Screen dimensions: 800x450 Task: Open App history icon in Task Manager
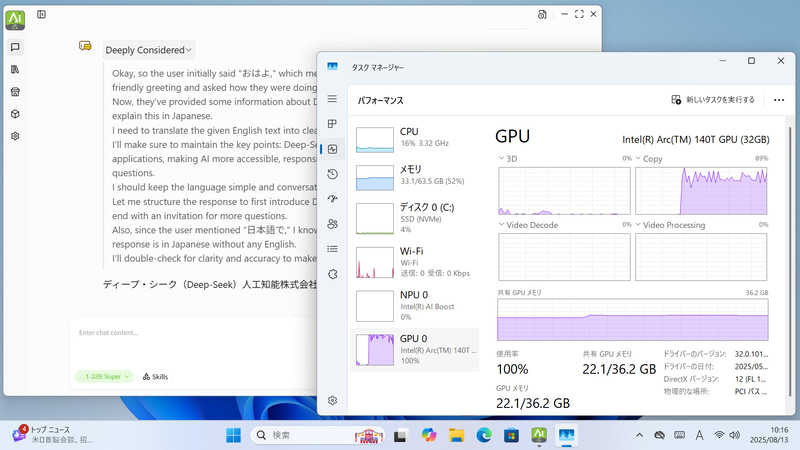[x=332, y=174]
